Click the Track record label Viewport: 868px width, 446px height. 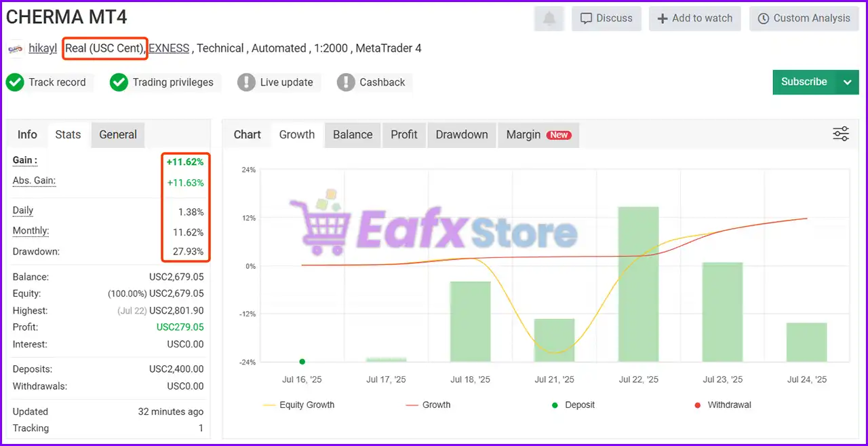(x=57, y=83)
